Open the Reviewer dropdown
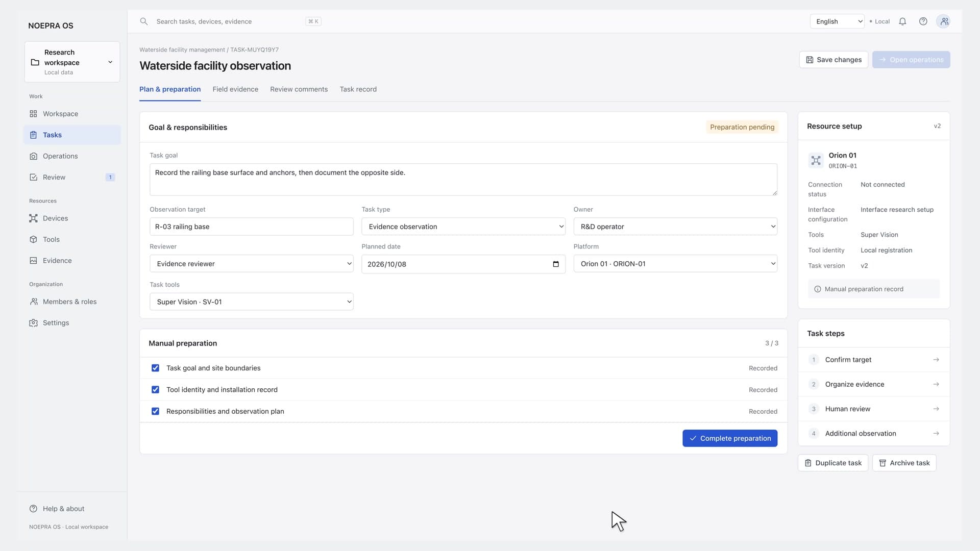Viewport: 980px width, 551px height. pos(251,264)
